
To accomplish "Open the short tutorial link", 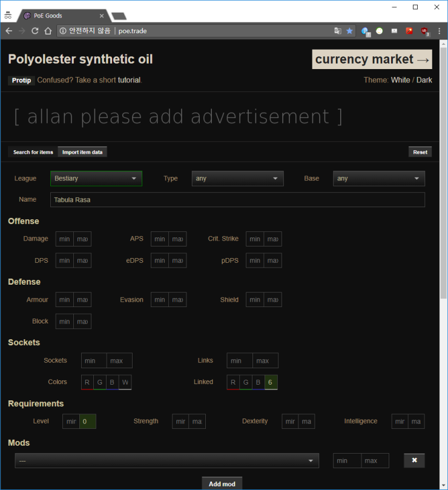I will 129,80.
